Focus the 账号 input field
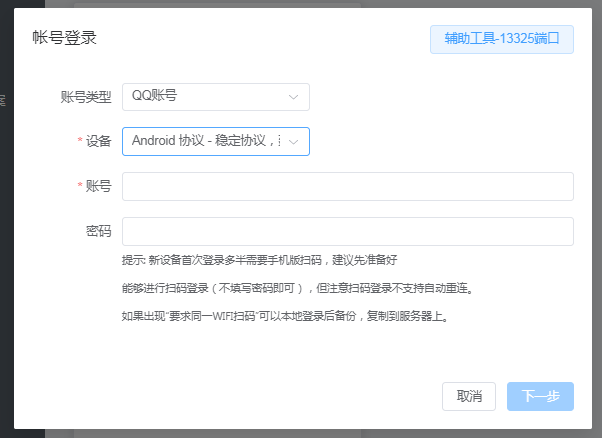Viewport: 602px width, 438px height. coord(347,187)
